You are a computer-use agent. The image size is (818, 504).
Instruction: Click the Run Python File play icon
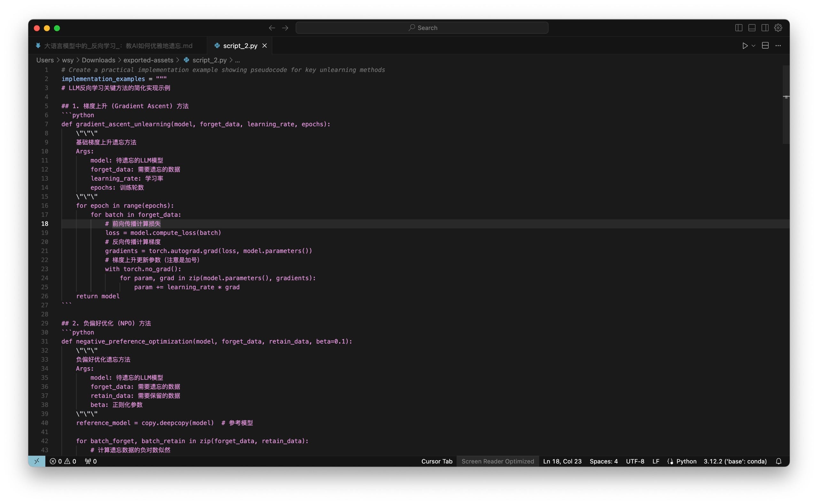click(x=744, y=46)
